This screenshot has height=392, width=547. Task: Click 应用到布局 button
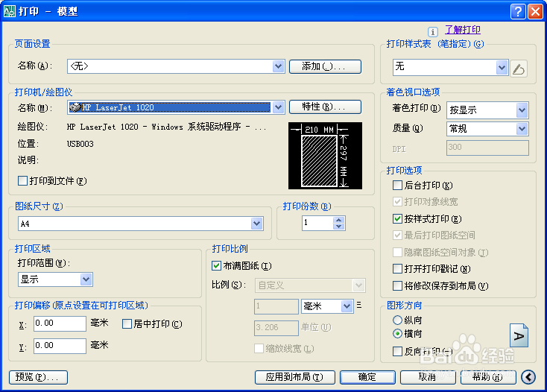tap(295, 377)
